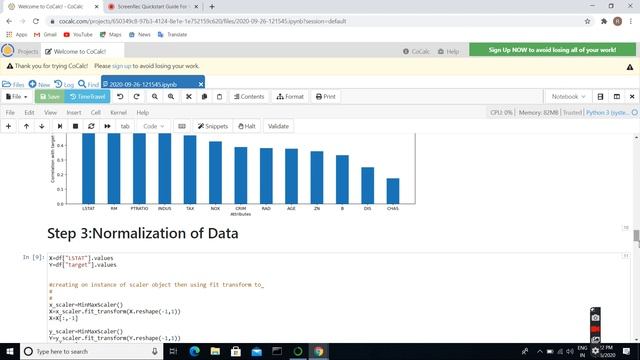Open the CoCalc info page
This screenshot has width=640, height=360.
pos(416,51)
